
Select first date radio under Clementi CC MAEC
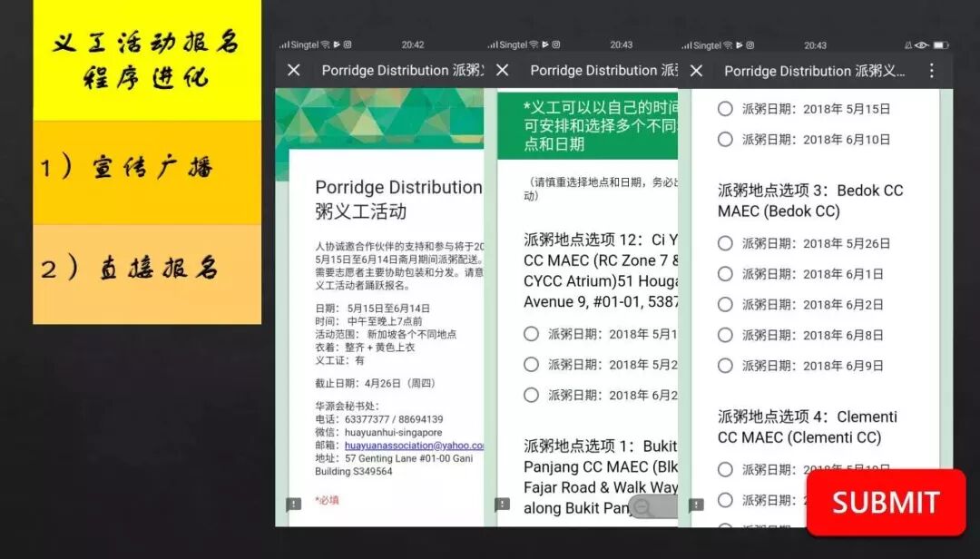click(725, 469)
